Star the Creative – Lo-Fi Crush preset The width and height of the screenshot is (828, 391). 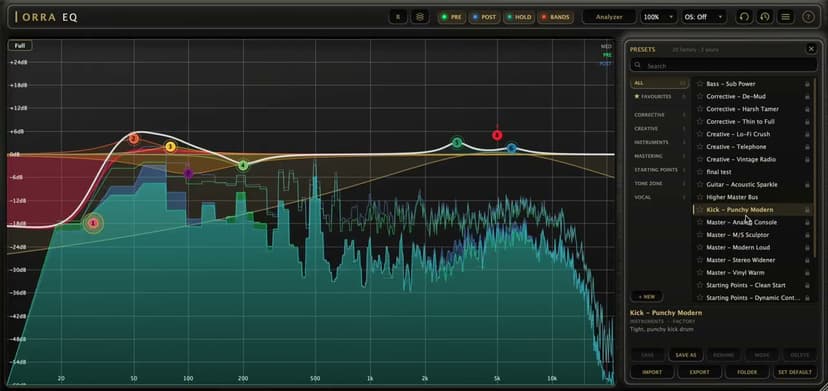click(x=700, y=134)
